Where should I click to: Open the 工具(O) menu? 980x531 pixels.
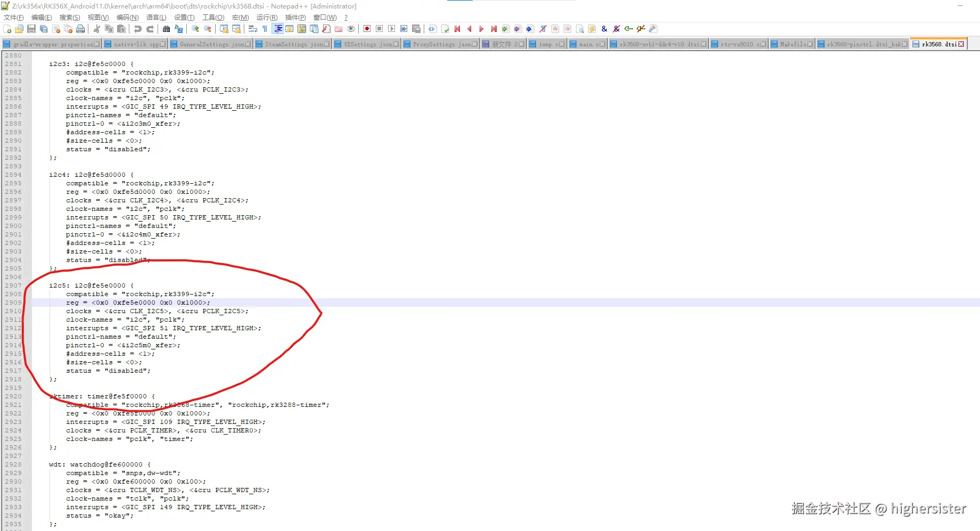pos(213,18)
